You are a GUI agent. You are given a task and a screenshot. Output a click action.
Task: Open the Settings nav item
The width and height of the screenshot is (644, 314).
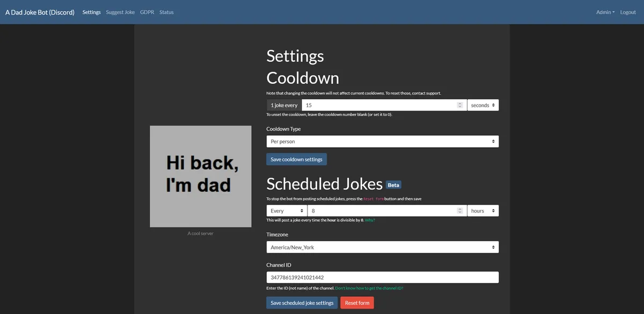91,12
